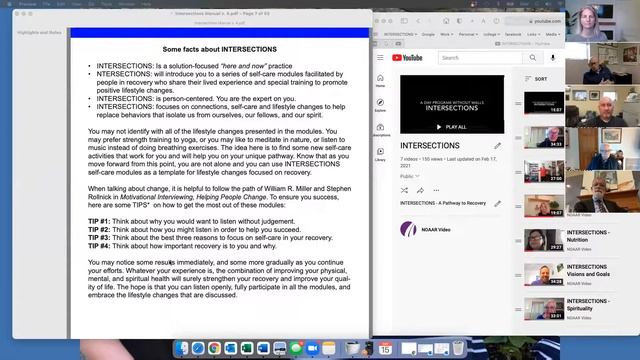Click the Safari address bar showing youtube.com
The image size is (640, 360).
(x=534, y=21)
